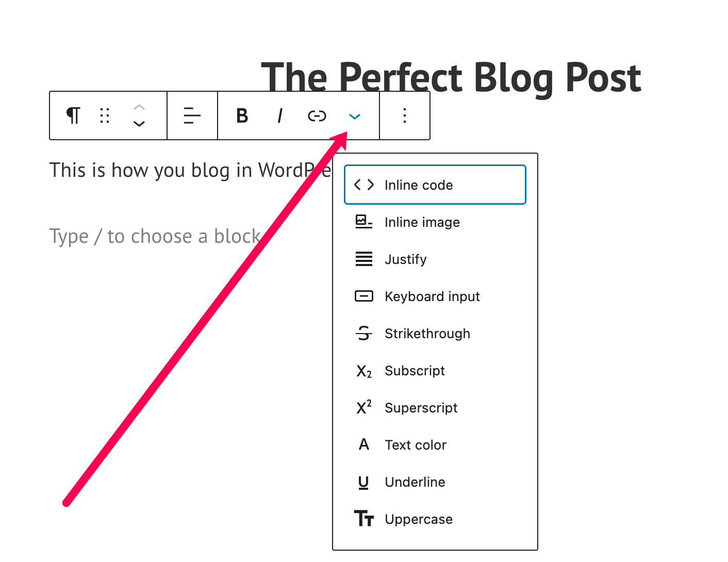Open the text alignment options
Viewport: 728px width, 562px height.
[192, 115]
